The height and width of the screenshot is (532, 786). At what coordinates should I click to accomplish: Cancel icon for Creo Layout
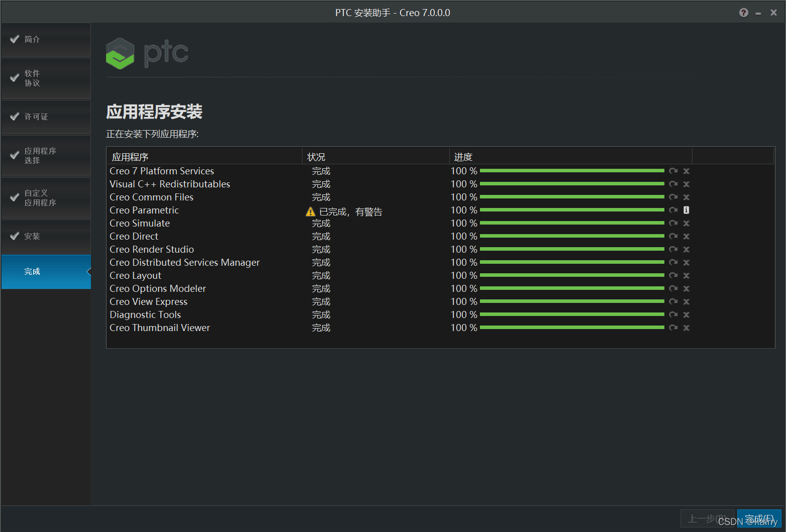686,275
